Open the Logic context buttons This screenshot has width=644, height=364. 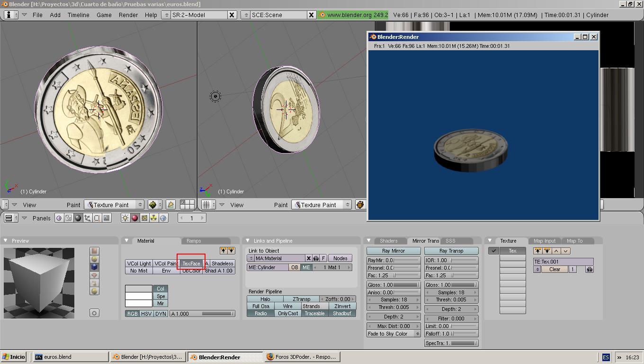59,218
